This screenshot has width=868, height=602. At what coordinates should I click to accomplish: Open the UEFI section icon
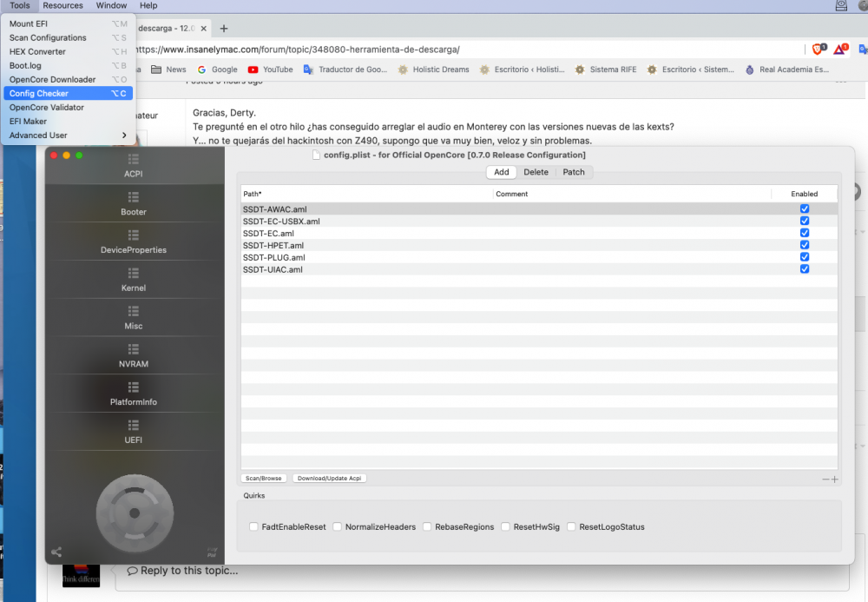[134, 426]
